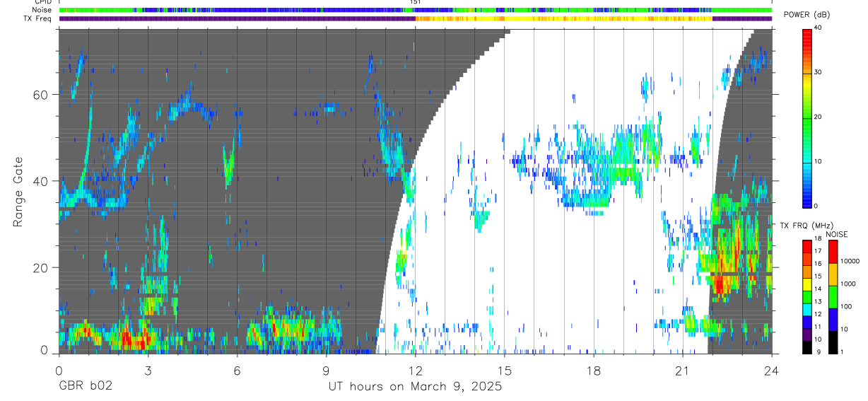Click the TX FRQ (MHz) color scale bar
The width and height of the screenshot is (868, 401).
click(x=807, y=297)
